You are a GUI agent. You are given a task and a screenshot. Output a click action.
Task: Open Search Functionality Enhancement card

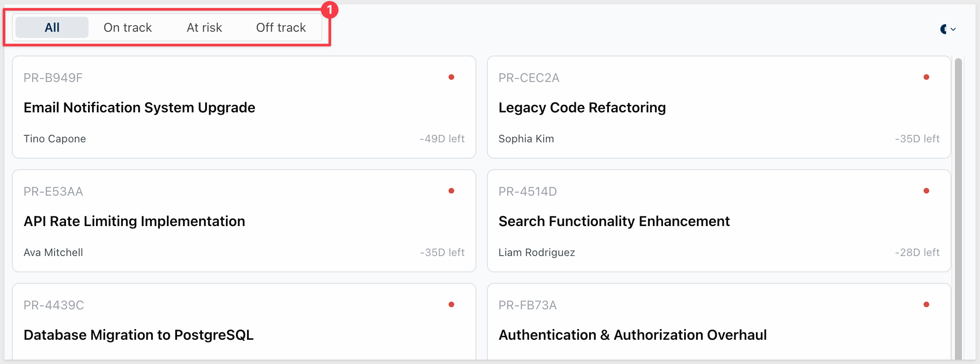tap(719, 221)
